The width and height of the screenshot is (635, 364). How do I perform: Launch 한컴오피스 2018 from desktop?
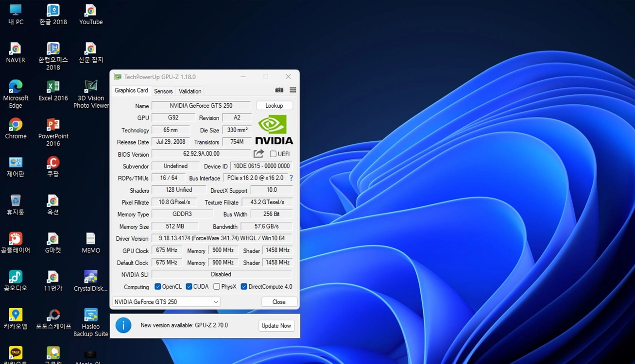(53, 56)
